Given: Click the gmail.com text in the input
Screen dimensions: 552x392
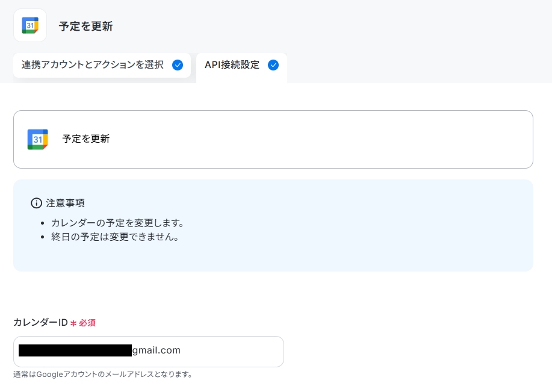Looking at the screenshot, I should 157,350.
